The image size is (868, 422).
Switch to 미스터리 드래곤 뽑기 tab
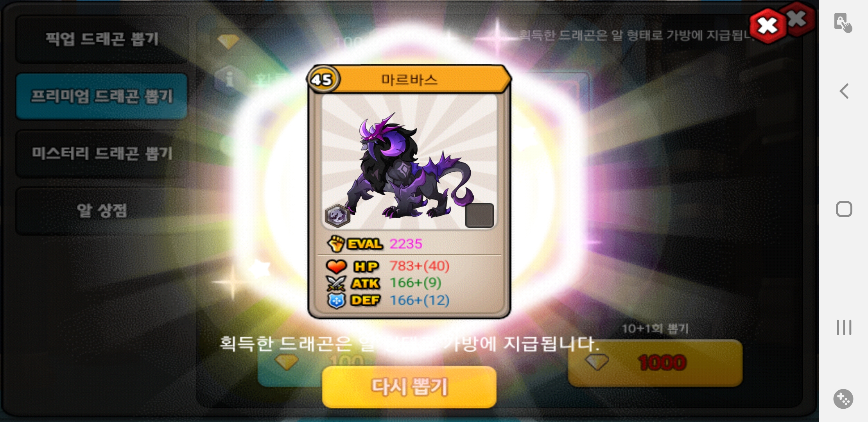(x=101, y=154)
